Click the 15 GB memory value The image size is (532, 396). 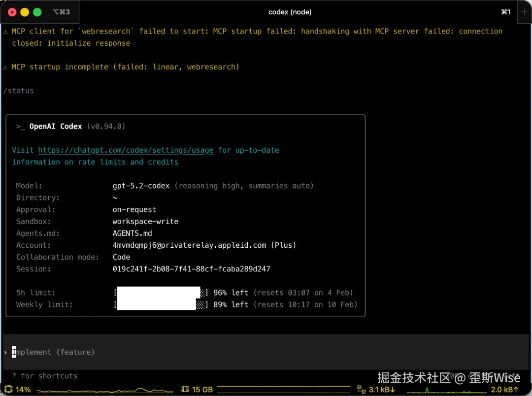click(202, 390)
